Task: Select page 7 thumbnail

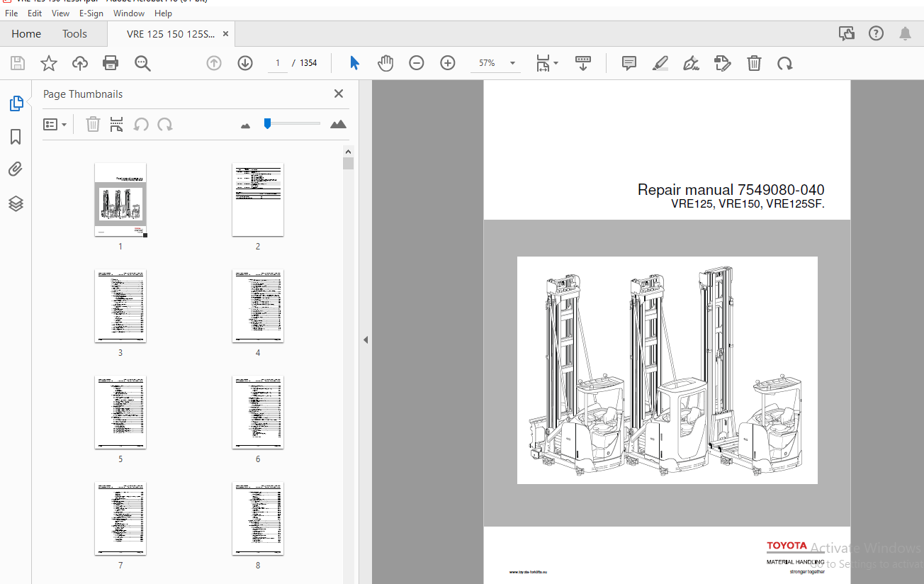Action: pos(120,519)
